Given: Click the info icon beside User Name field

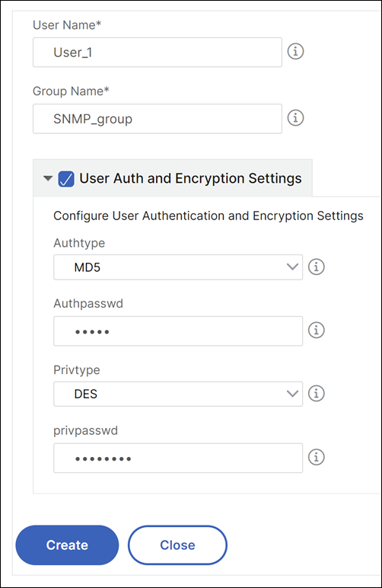Looking at the screenshot, I should [295, 51].
